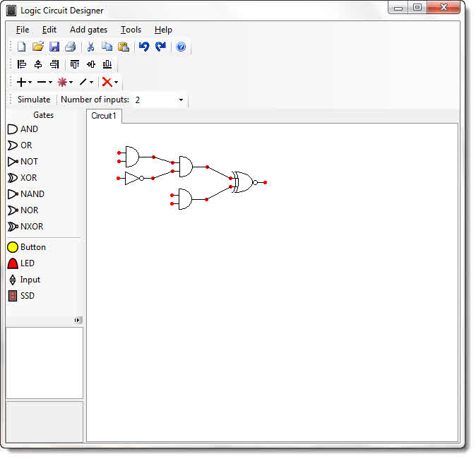Open the Edit menu
Screen dimensions: 476x459
49,30
